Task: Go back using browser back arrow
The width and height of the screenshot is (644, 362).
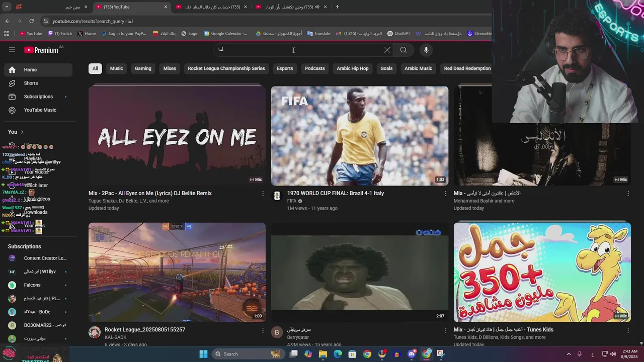Action: click(x=7, y=21)
